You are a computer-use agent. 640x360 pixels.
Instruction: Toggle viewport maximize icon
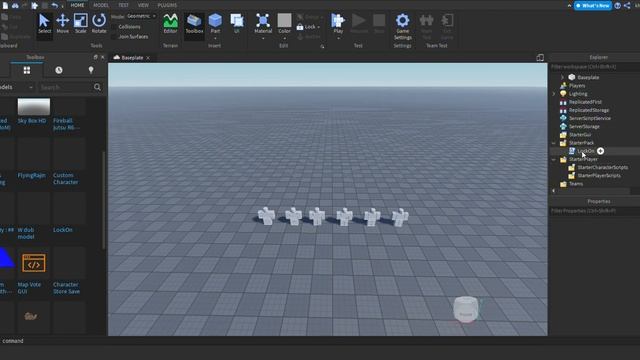click(x=540, y=58)
